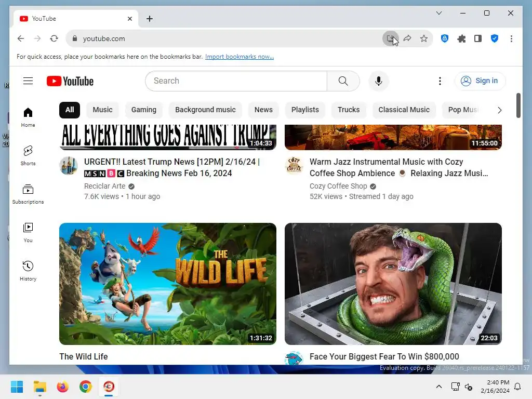This screenshot has width=532, height=399.
Task: Go to Home in the sidebar
Action: [28, 117]
